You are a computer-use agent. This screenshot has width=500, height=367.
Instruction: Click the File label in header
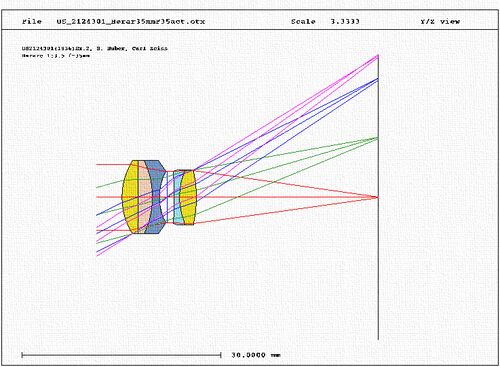[32, 22]
